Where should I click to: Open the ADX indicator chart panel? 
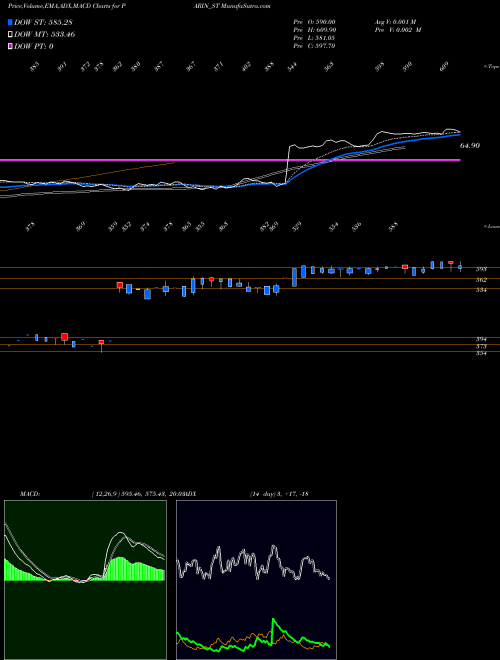click(x=256, y=580)
